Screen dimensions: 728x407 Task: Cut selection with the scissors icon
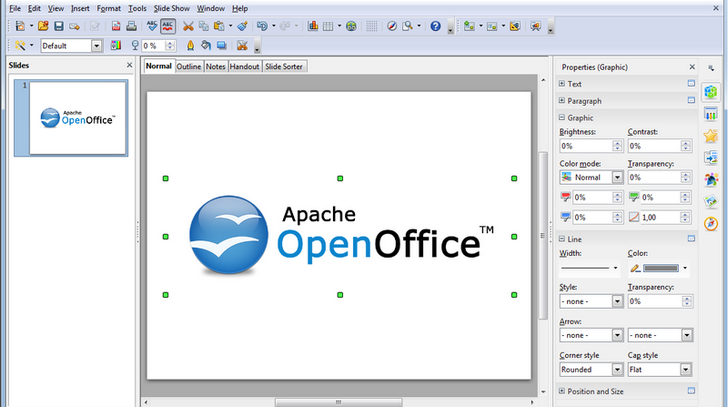click(188, 26)
